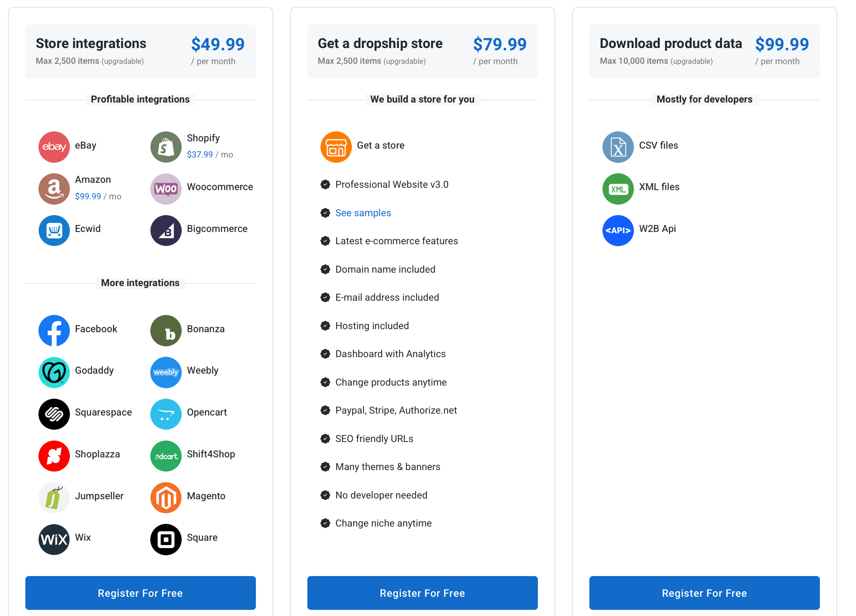Click the Shopify $37.99 price text

pos(200,154)
